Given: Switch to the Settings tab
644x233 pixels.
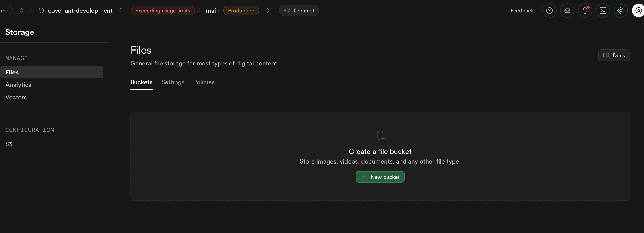Looking at the screenshot, I should (x=173, y=82).
